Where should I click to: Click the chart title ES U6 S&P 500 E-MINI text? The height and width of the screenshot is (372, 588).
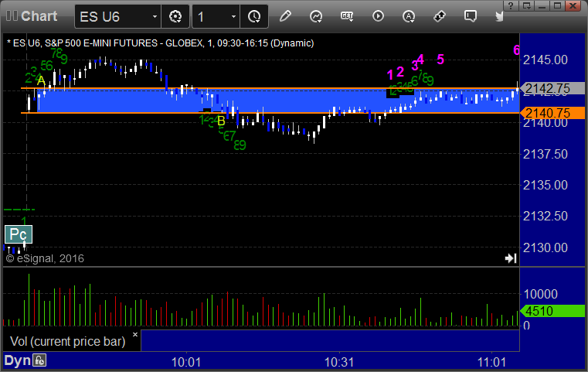(160, 43)
